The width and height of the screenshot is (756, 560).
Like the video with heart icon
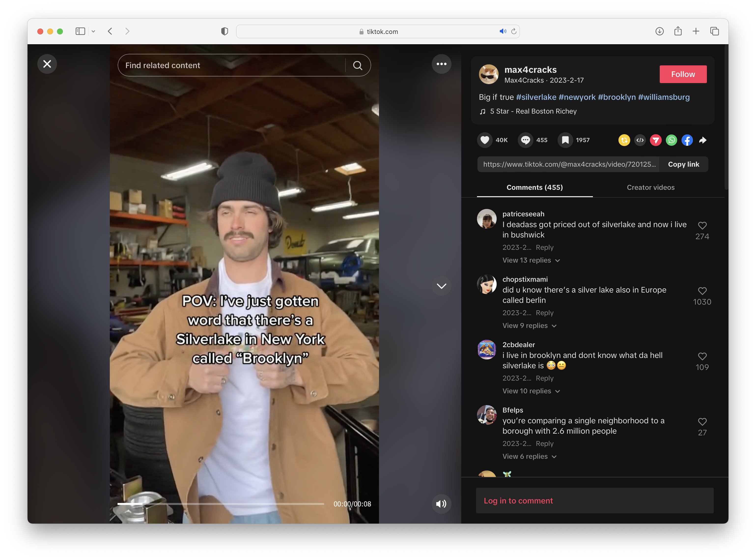(x=485, y=140)
